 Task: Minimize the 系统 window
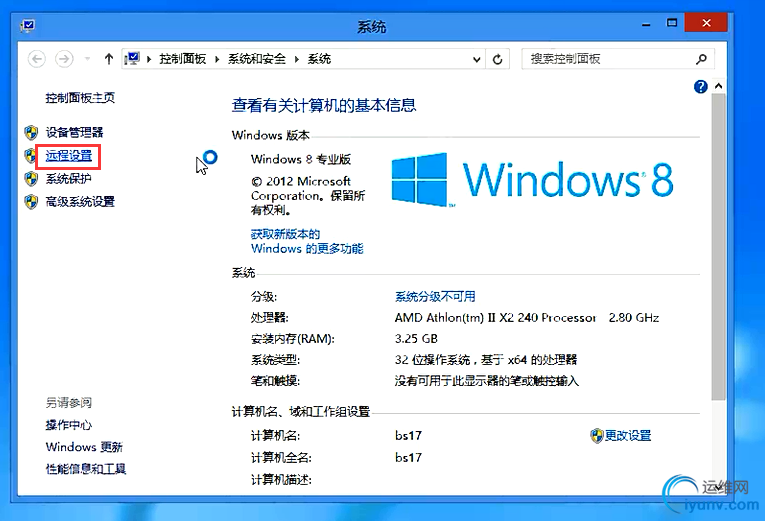[x=646, y=23]
